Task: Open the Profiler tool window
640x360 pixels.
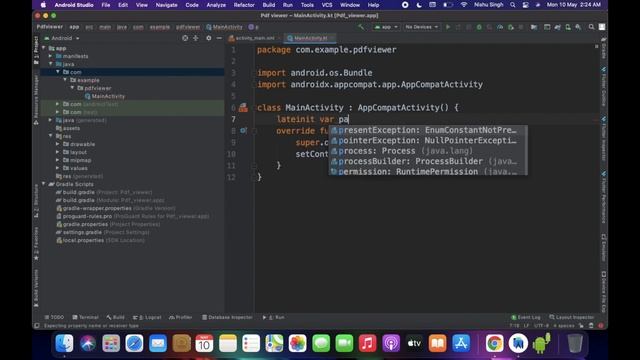Action: click(x=180, y=317)
